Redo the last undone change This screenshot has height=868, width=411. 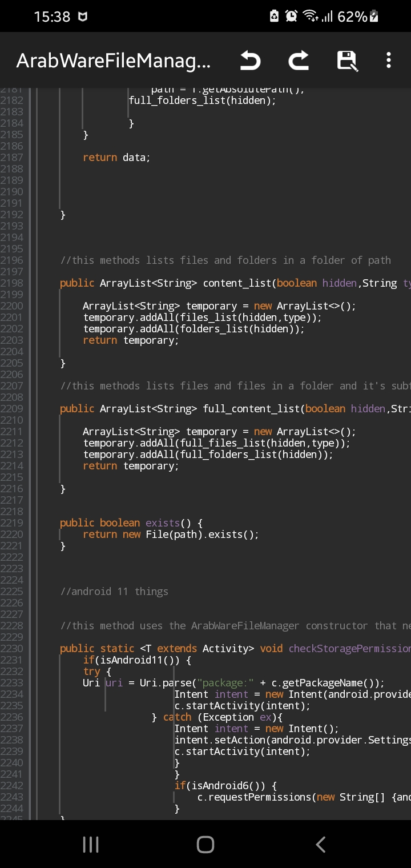(298, 60)
